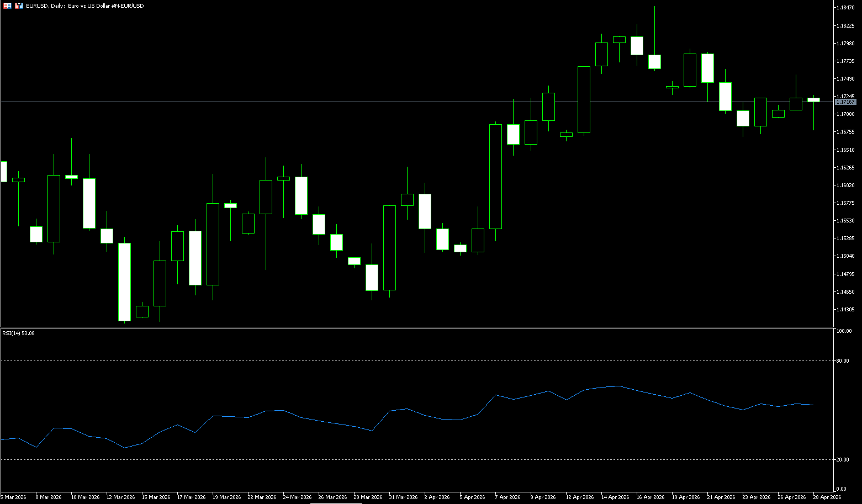This screenshot has width=862, height=504.
Task: Click the RSI 20.00 level label
Action: click(x=843, y=460)
